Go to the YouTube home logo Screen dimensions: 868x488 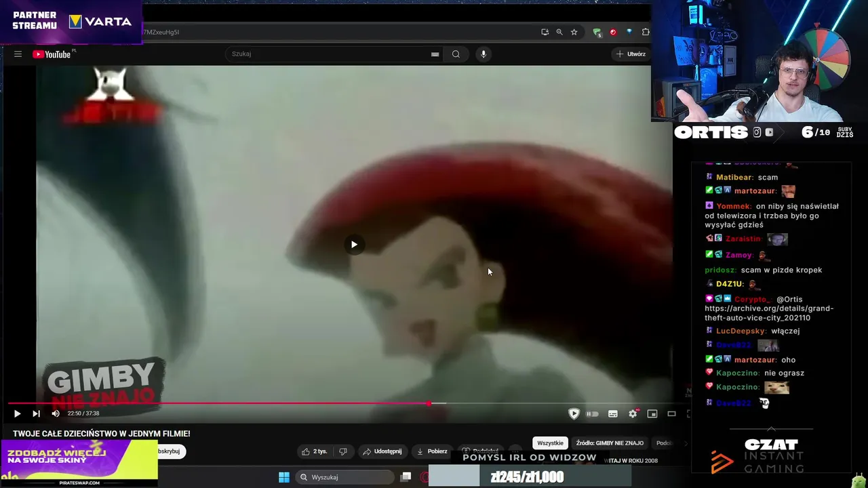tap(53, 54)
